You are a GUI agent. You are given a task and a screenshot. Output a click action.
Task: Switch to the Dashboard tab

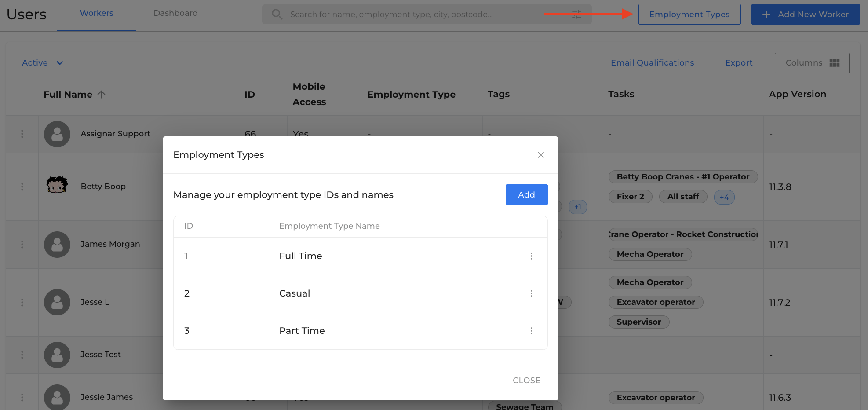pos(176,13)
